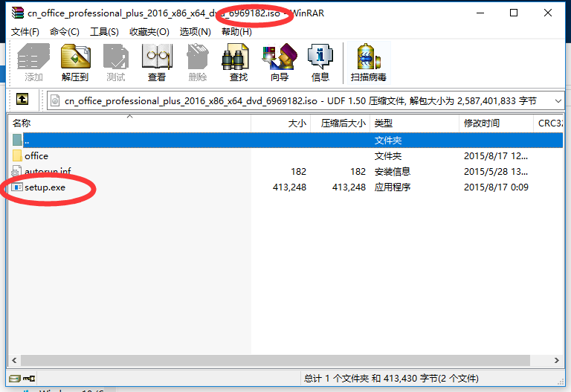The width and height of the screenshot is (571, 392).
Task: Click the 解压到 (Extract To) toolbar icon
Action: (x=75, y=62)
